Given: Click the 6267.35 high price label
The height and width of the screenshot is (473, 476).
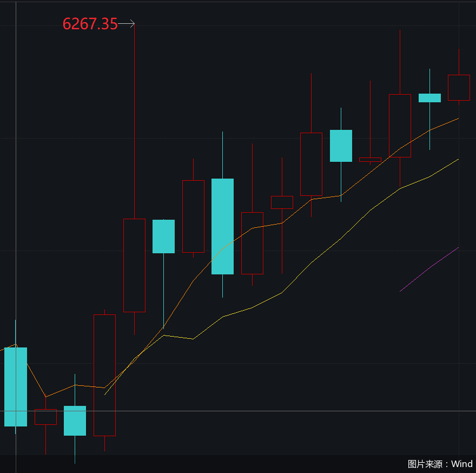Looking at the screenshot, I should [x=90, y=24].
